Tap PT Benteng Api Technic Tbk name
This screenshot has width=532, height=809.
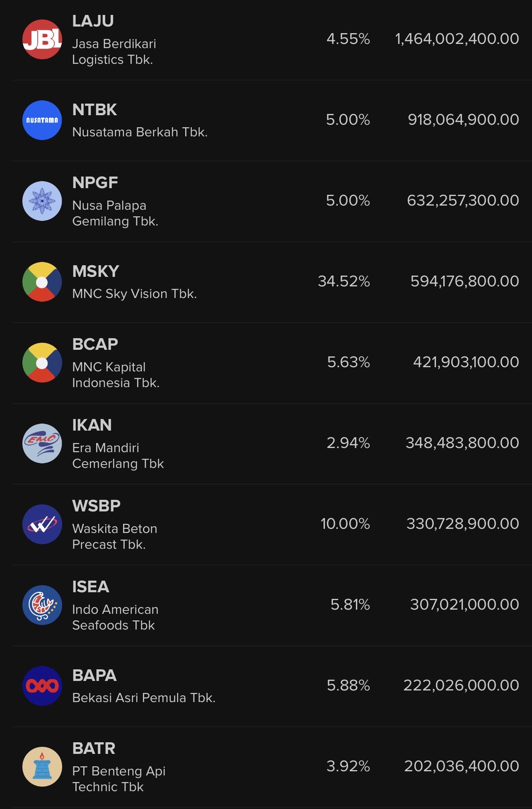(118, 779)
